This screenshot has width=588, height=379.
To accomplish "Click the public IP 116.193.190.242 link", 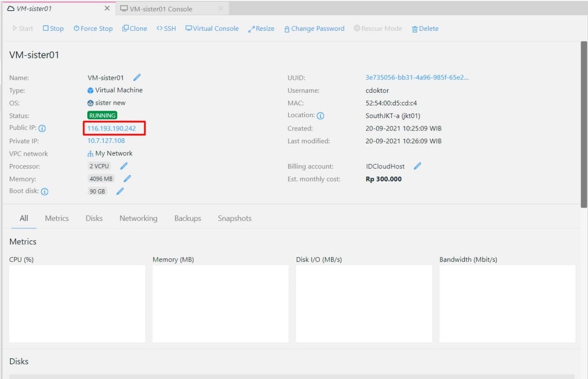I will [112, 128].
